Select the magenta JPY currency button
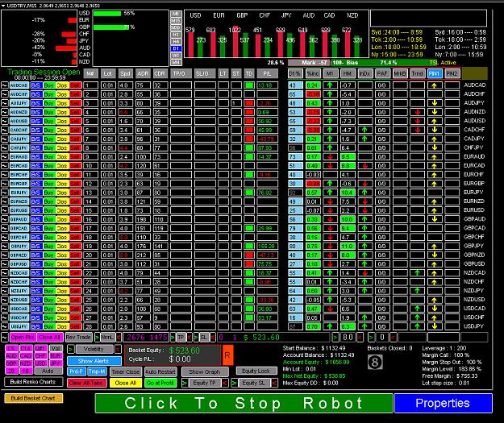 (x=56, y=363)
